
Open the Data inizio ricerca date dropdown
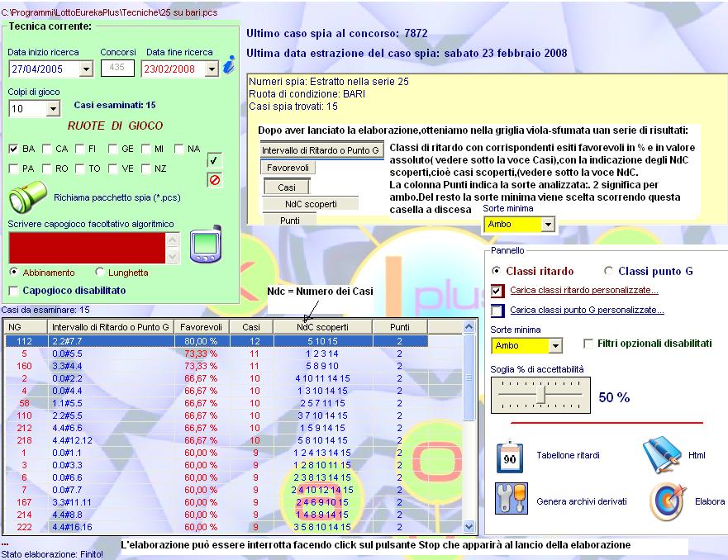(x=86, y=69)
